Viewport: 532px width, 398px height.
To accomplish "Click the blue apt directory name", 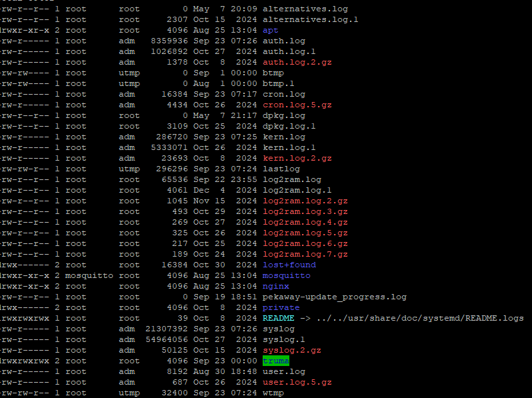I will 270,30.
